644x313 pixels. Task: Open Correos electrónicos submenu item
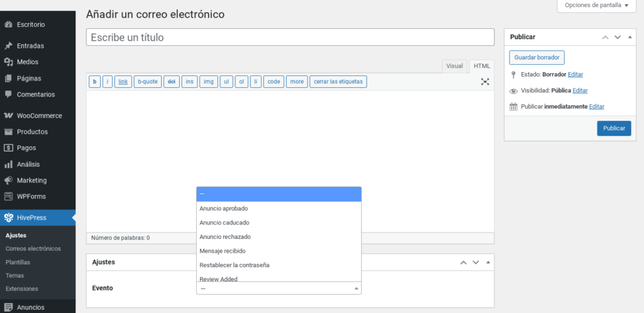(33, 249)
